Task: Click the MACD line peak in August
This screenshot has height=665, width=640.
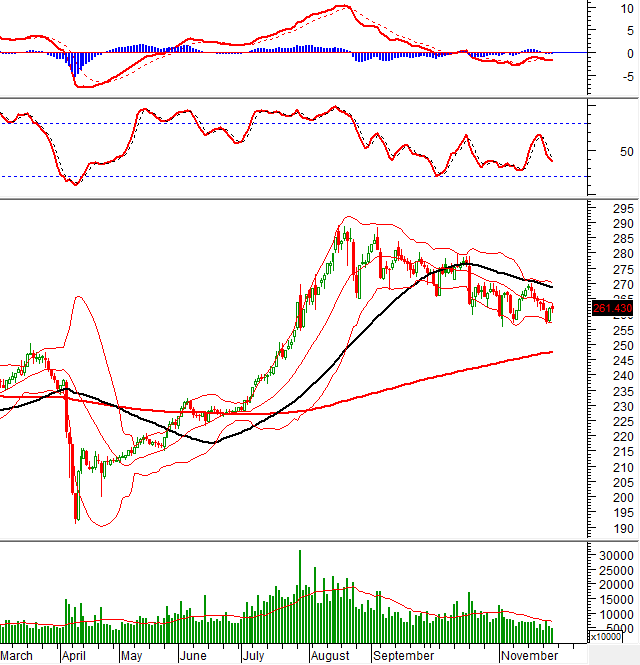Action: click(342, 6)
